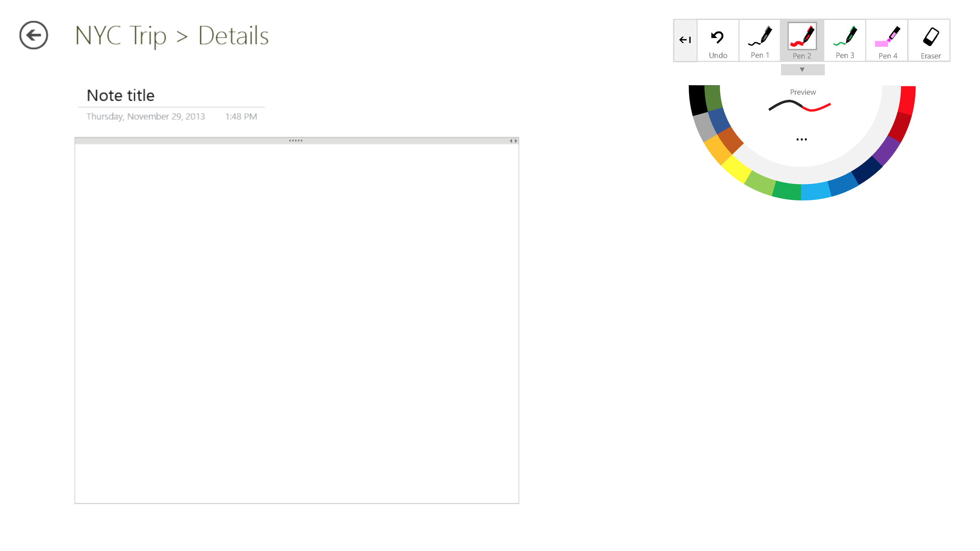Choose the yellow color swatch
The image size is (980, 551).
(x=736, y=169)
